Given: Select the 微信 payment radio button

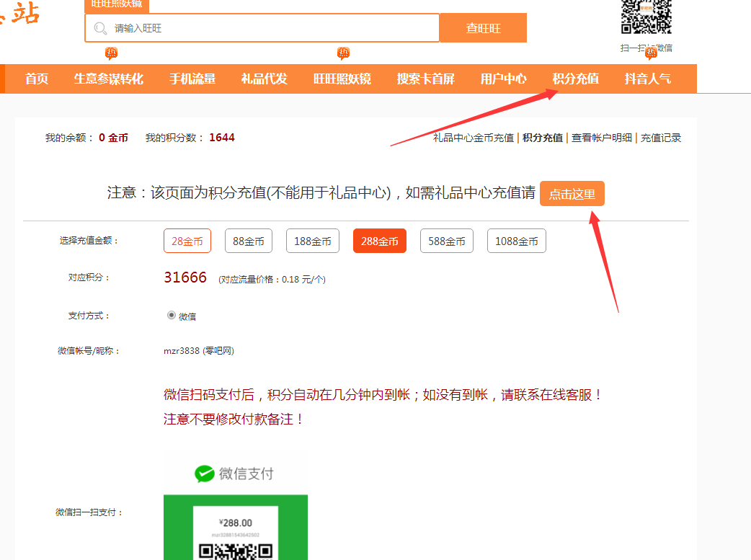Looking at the screenshot, I should (x=171, y=315).
